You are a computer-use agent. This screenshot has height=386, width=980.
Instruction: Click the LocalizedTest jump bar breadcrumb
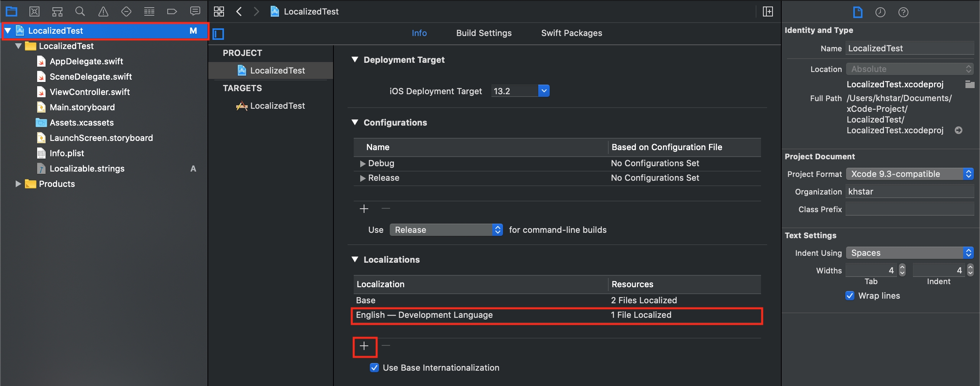[305, 11]
